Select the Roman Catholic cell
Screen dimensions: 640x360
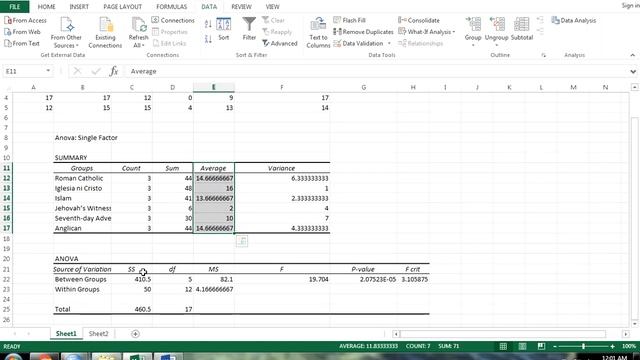tap(82, 178)
